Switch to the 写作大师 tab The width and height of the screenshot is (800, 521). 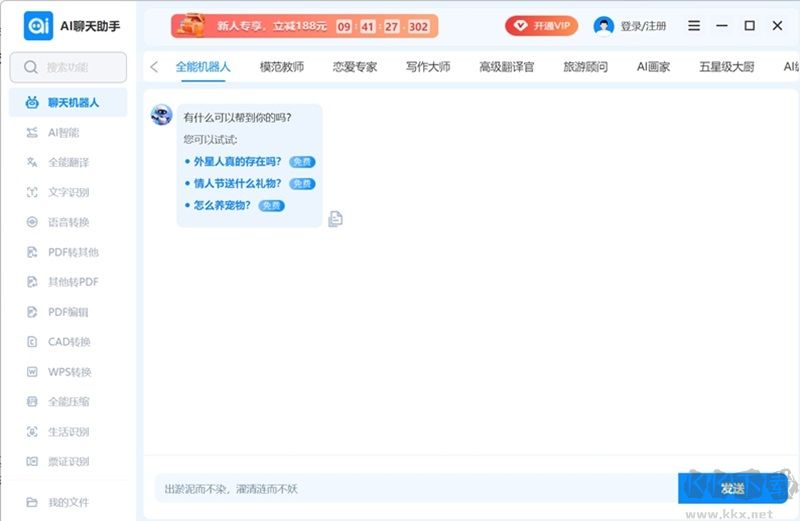(x=428, y=67)
